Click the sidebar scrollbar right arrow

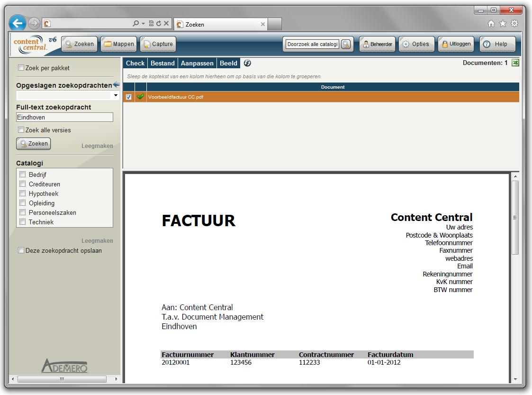tap(117, 379)
